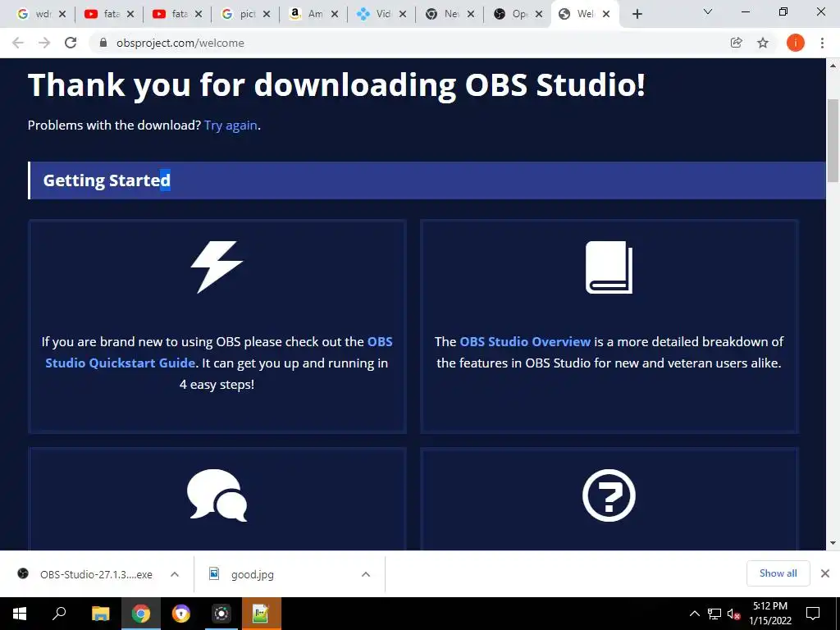Open the shield-lock app in the taskbar

[x=181, y=614]
